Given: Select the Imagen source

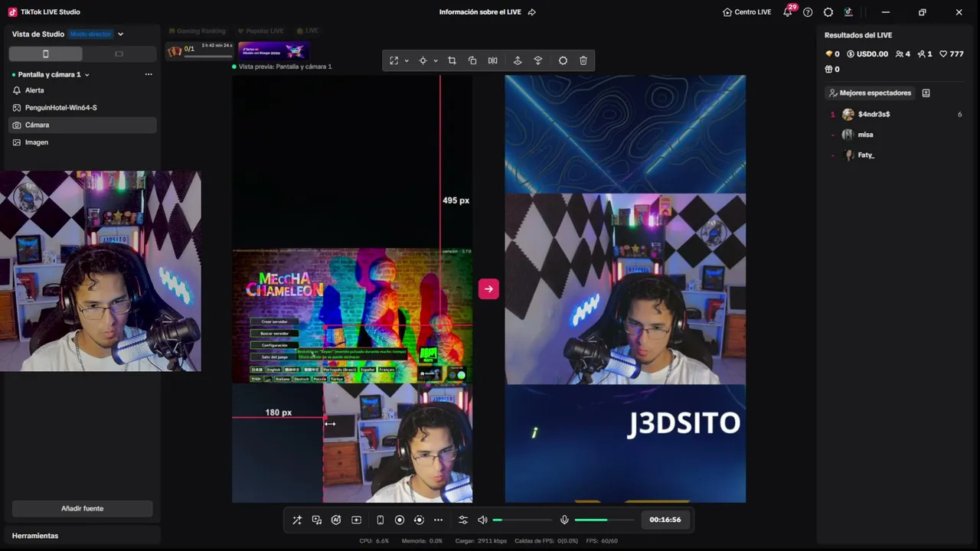Looking at the screenshot, I should [83, 142].
